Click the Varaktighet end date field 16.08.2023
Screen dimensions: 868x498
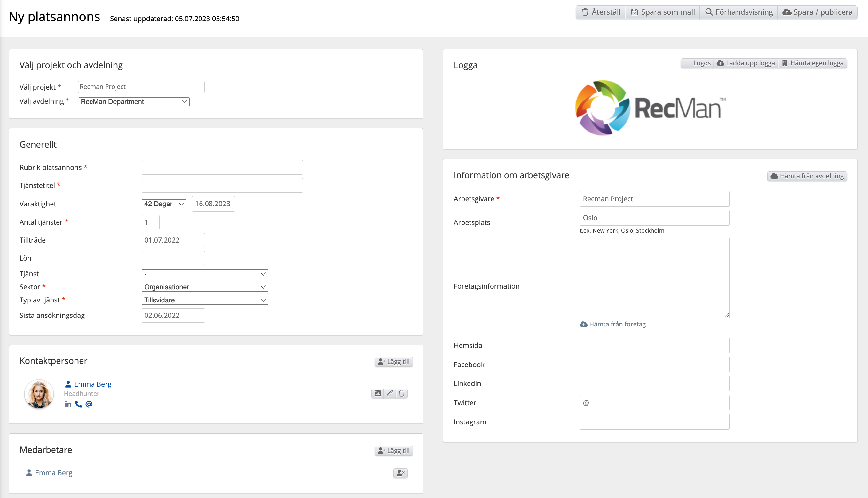tap(213, 204)
